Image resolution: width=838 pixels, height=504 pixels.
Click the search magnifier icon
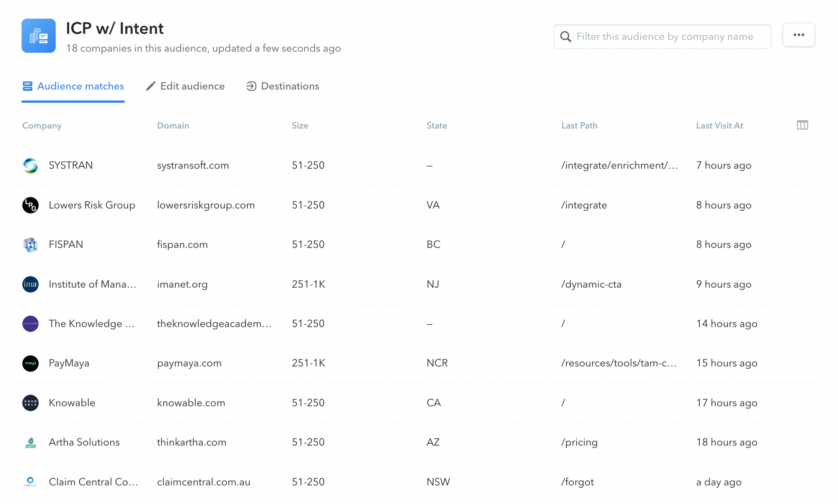coord(566,37)
